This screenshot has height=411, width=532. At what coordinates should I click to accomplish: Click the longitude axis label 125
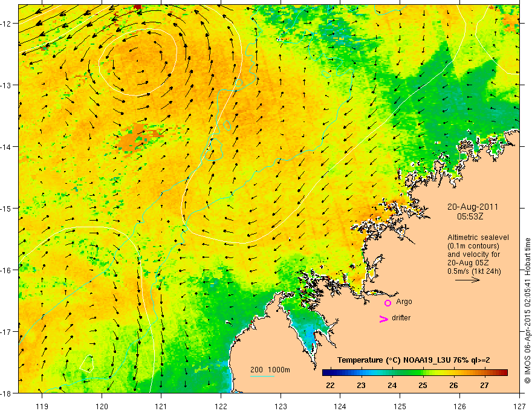coord(400,406)
